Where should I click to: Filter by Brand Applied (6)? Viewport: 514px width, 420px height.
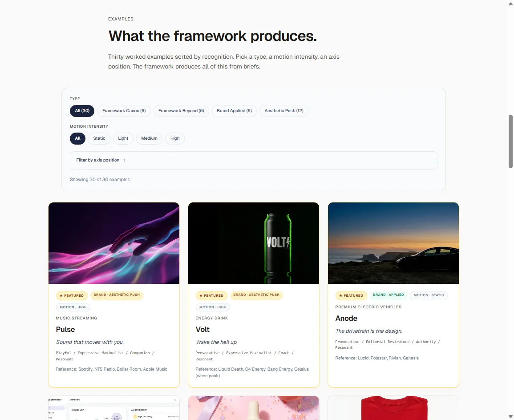pos(234,111)
